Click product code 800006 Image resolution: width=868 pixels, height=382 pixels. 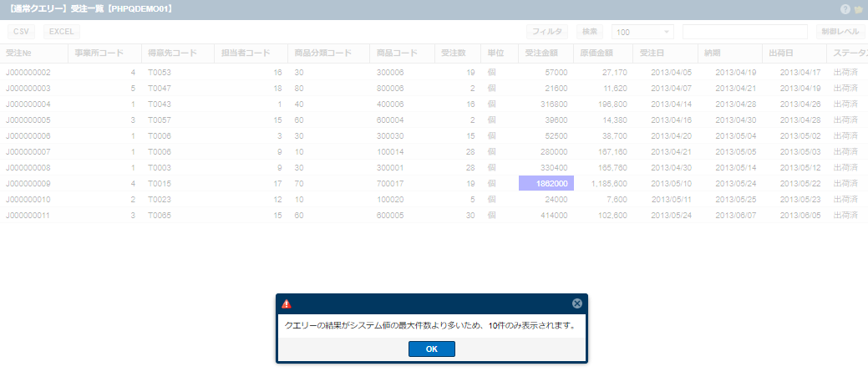[x=390, y=89]
